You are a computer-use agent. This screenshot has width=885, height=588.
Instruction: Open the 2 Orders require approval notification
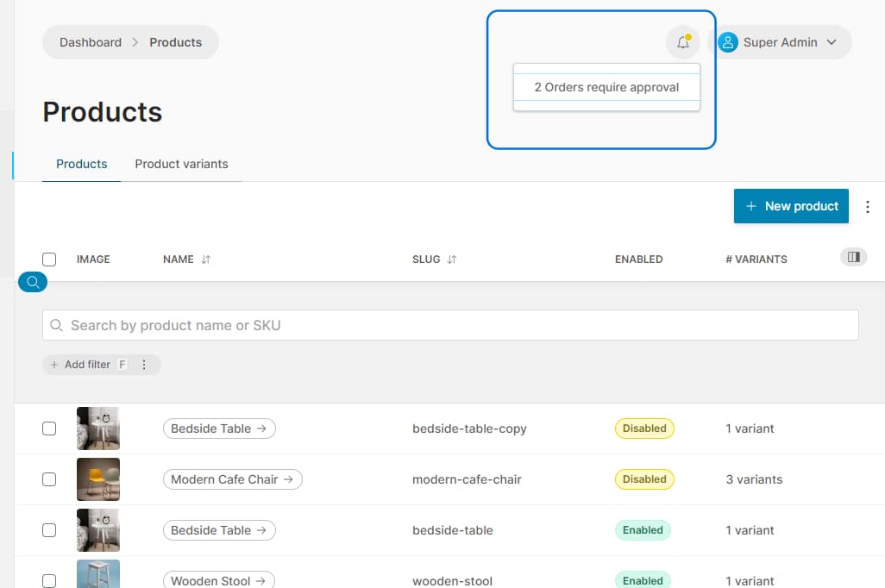click(x=606, y=87)
